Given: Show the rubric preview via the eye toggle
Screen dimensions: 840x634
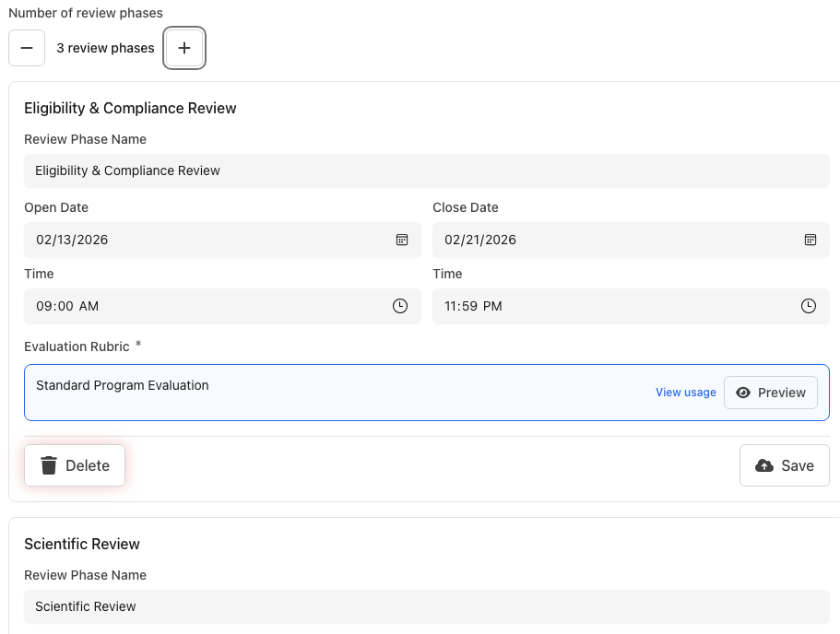Looking at the screenshot, I should pos(744,392).
